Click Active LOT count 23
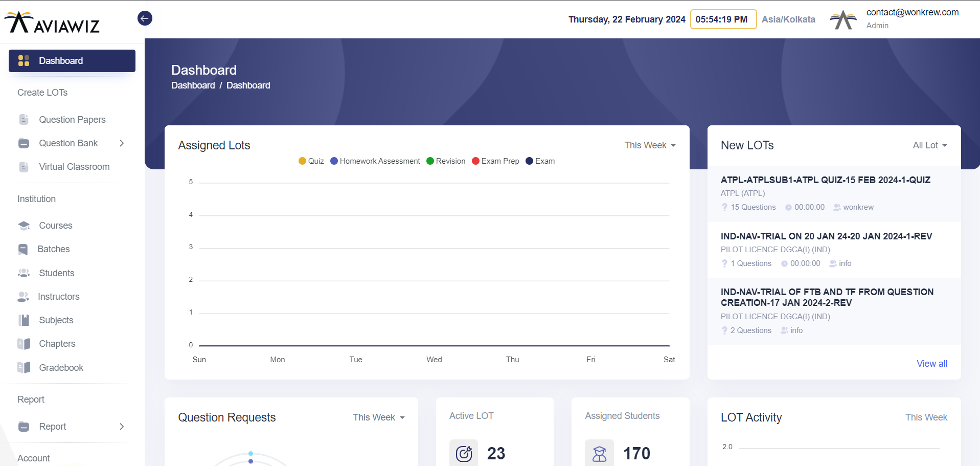The width and height of the screenshot is (980, 466). pos(496,453)
